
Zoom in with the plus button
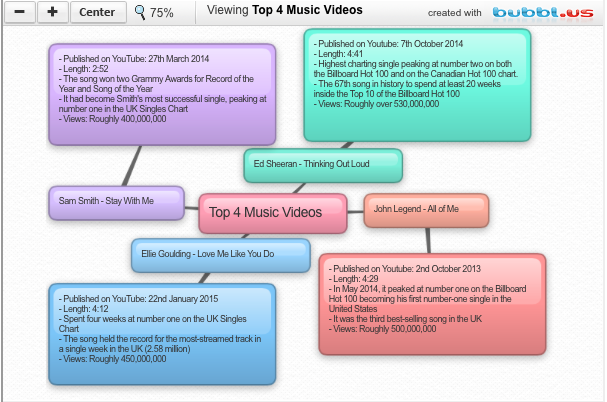[53, 12]
